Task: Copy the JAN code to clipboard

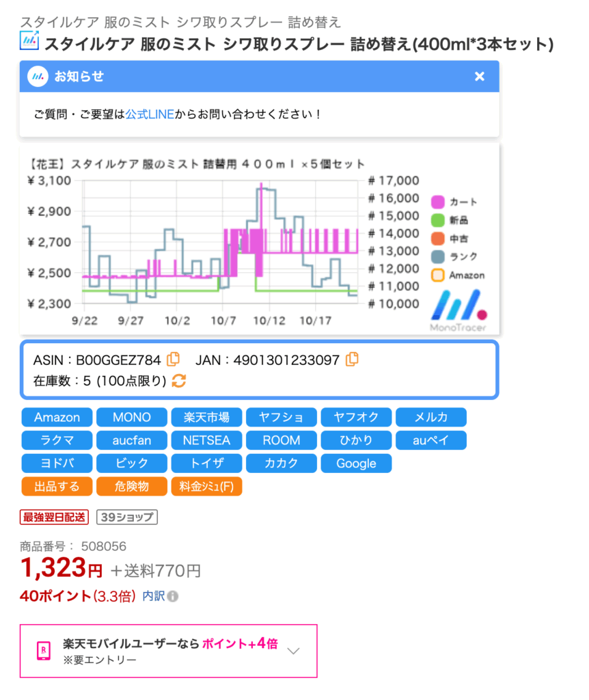Action: point(353,359)
